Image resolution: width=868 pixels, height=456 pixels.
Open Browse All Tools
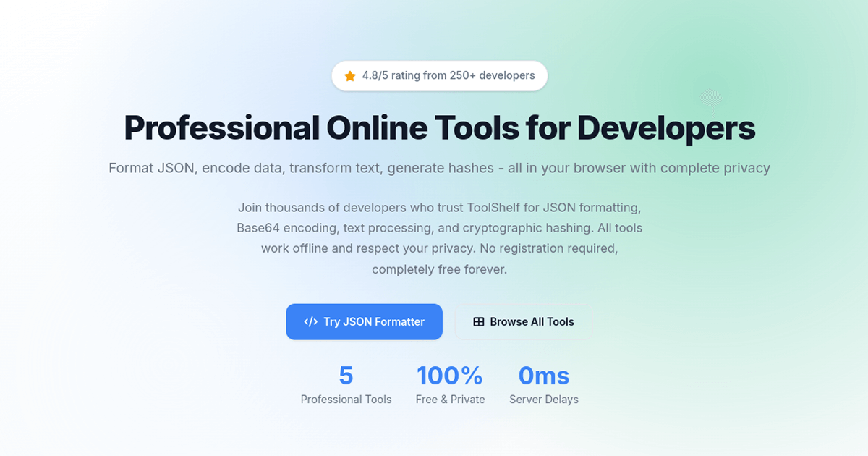tap(523, 321)
